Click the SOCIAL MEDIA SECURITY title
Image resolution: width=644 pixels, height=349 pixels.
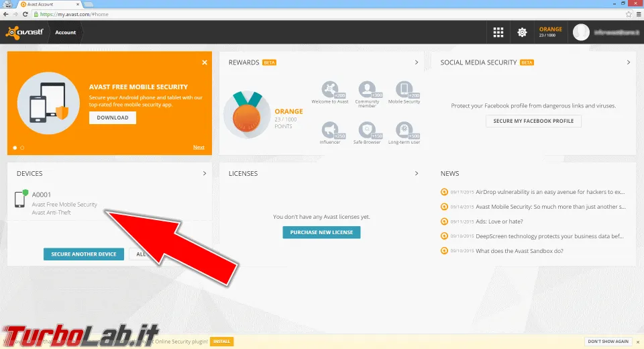[x=478, y=62]
